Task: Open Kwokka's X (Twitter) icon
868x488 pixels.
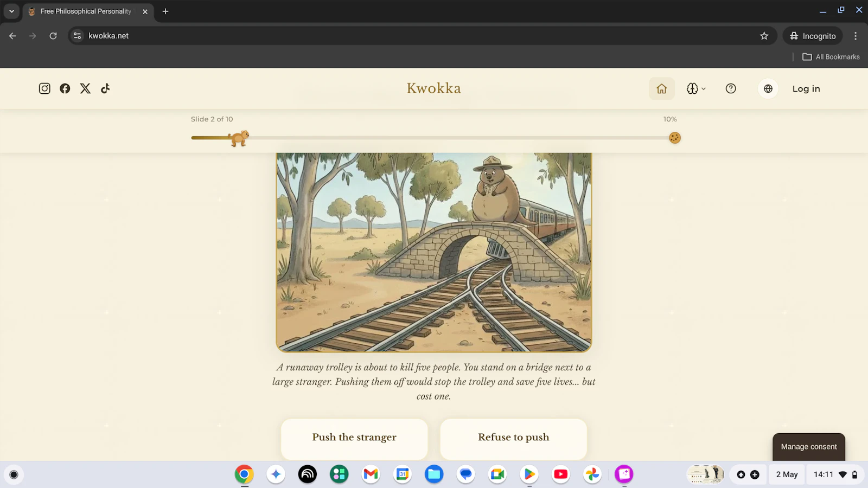Action: [85, 88]
